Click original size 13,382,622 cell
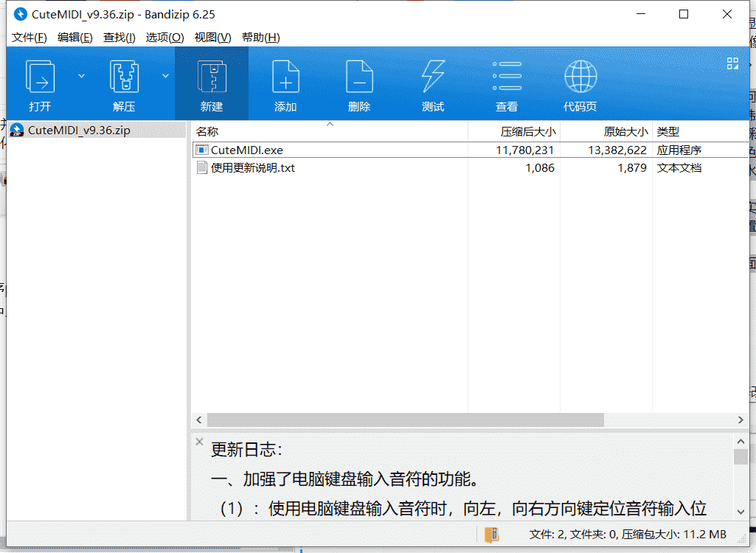The height and width of the screenshot is (553, 756). [x=617, y=150]
